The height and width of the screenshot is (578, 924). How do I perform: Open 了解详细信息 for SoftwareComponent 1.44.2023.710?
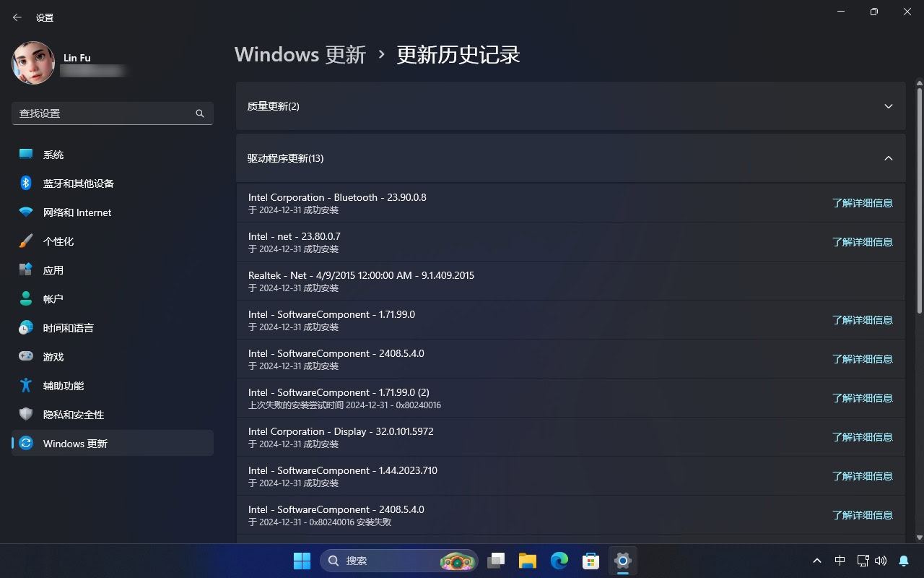(x=863, y=476)
